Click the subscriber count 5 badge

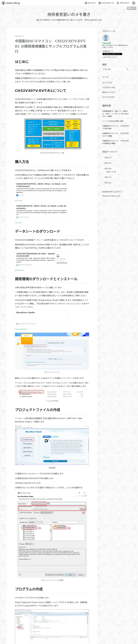pos(112,51)
